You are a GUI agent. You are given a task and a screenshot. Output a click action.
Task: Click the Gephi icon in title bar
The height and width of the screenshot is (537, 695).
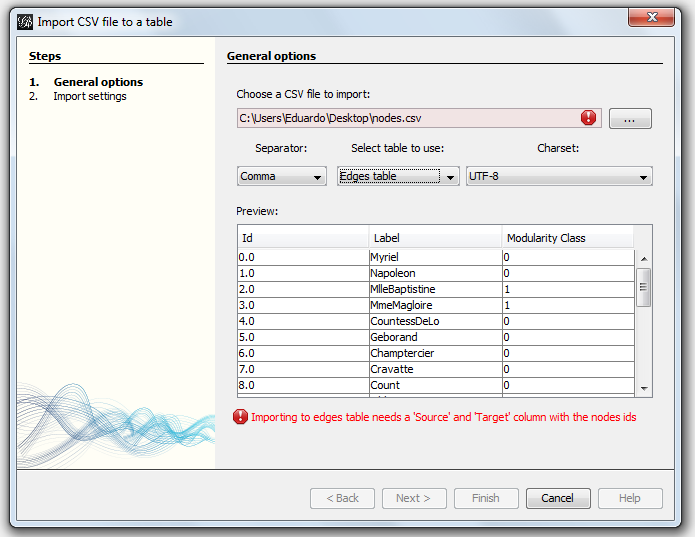25,20
